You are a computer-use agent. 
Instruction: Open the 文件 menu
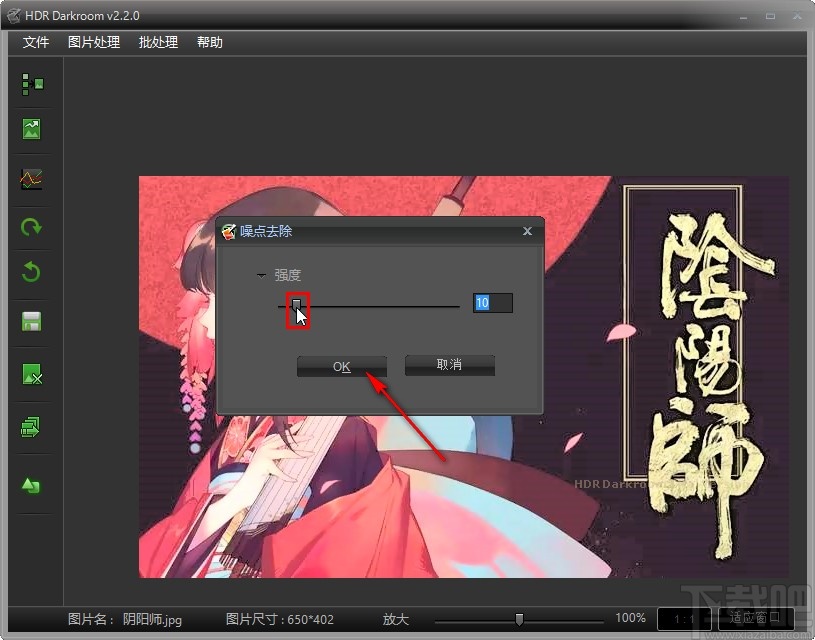[x=35, y=42]
